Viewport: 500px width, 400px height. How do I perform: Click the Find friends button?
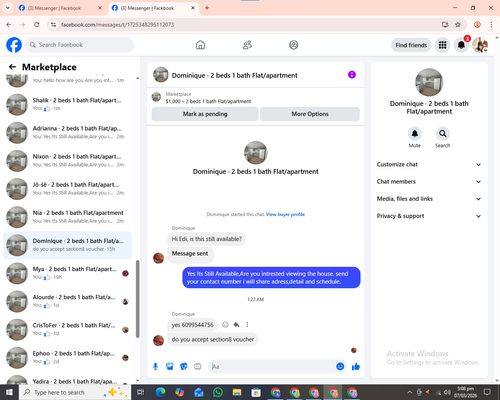pyautogui.click(x=411, y=45)
